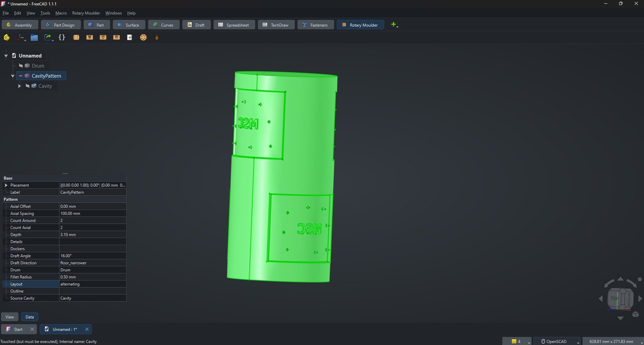Click the Draft Angle value 16.00°
Viewport: 644px width, 345px height.
tap(93, 256)
